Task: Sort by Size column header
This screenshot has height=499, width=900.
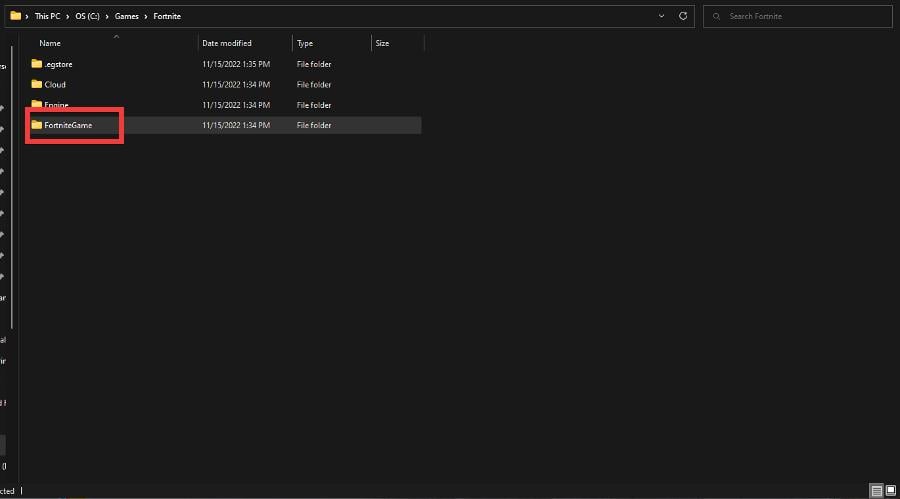Action: coord(382,43)
